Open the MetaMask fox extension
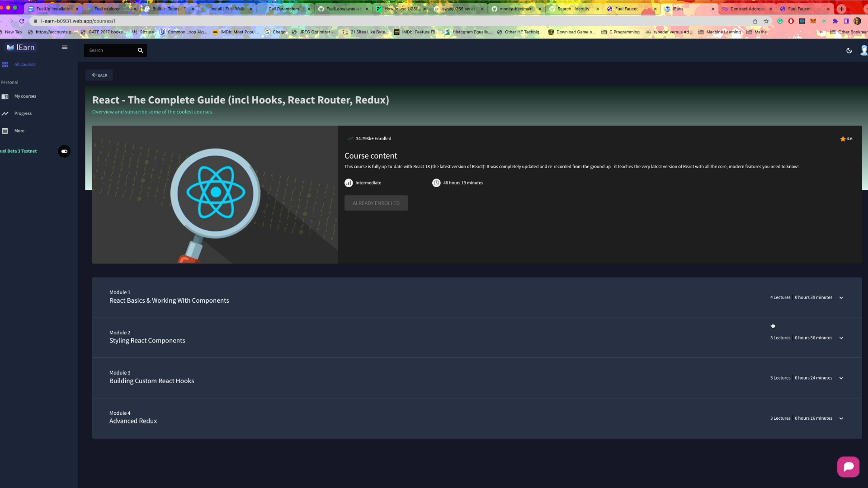The width and height of the screenshot is (868, 488). point(813,21)
